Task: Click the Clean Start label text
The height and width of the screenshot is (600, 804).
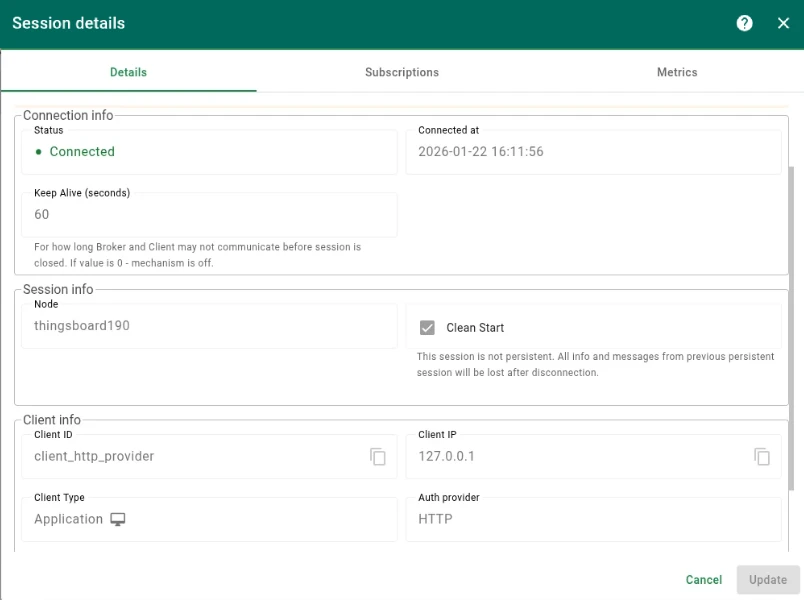Action: (475, 328)
